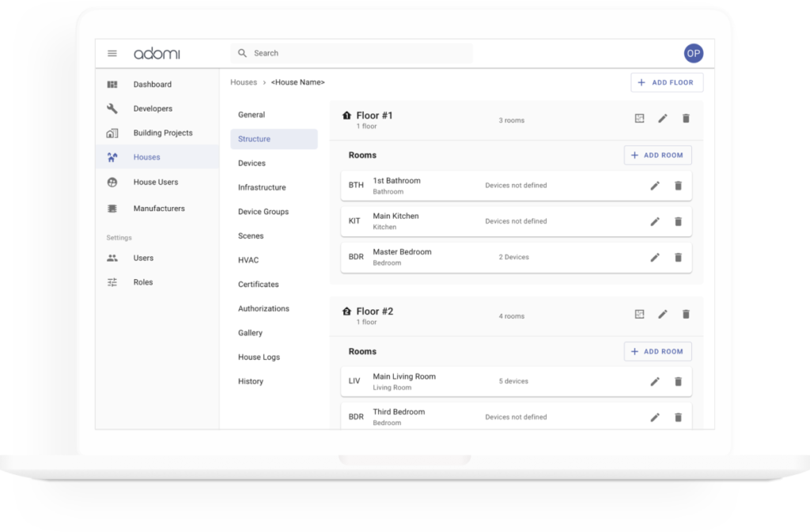Delete Floor #1 with trash icon
810x532 pixels.
tap(686, 118)
